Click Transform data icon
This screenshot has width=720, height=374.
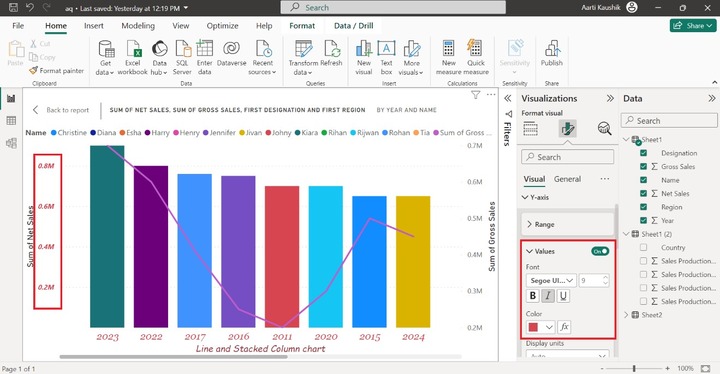tap(303, 57)
